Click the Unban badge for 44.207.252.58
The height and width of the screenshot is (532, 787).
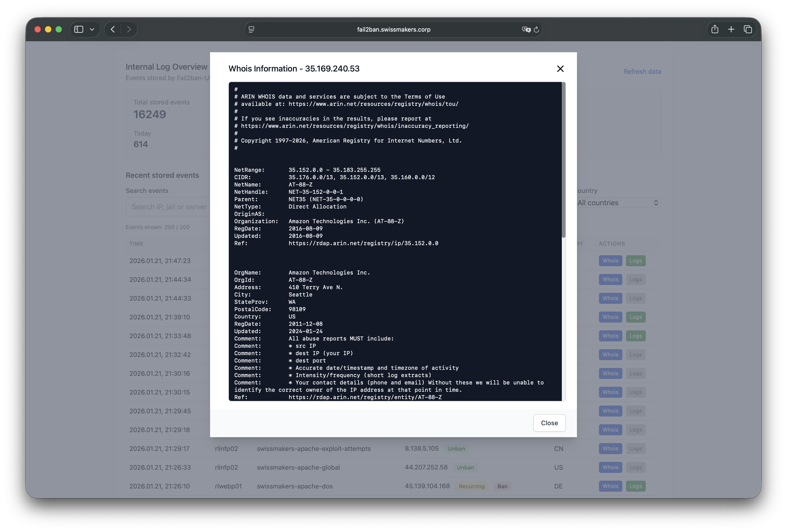point(465,467)
